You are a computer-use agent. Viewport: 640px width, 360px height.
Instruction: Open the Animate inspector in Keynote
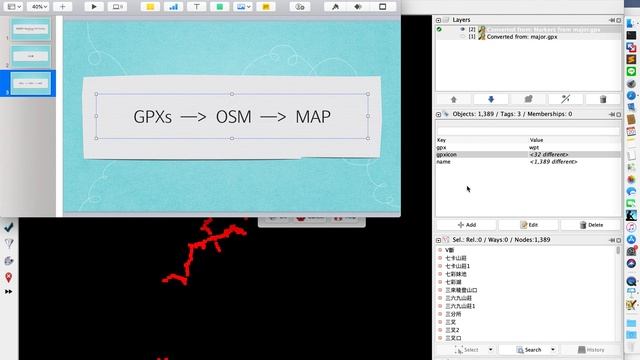click(x=358, y=7)
